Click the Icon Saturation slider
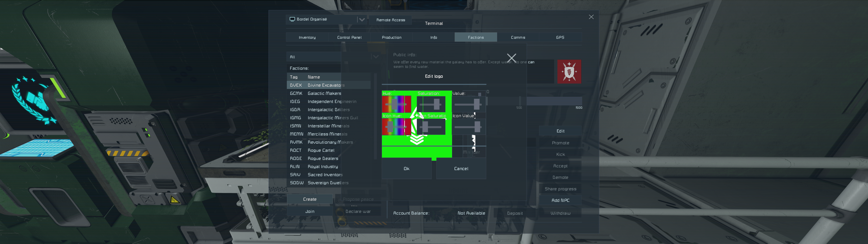Viewport: 868px width, 244px height. click(x=425, y=127)
